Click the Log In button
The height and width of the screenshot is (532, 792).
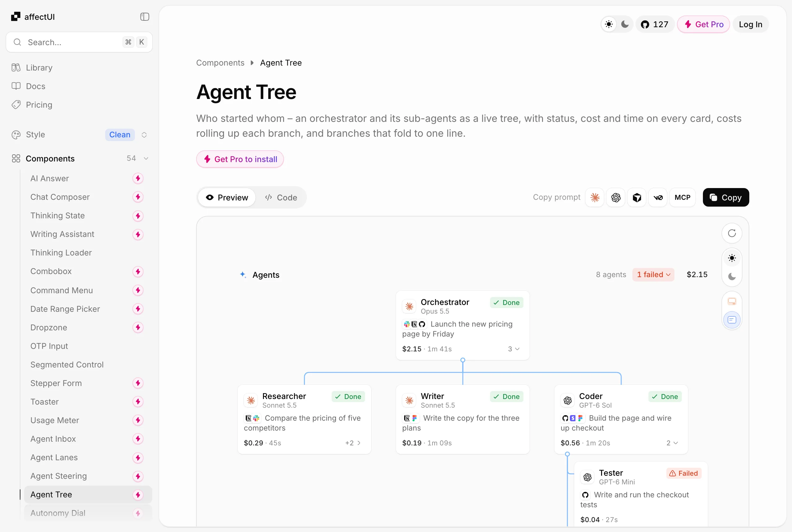[x=751, y=24]
